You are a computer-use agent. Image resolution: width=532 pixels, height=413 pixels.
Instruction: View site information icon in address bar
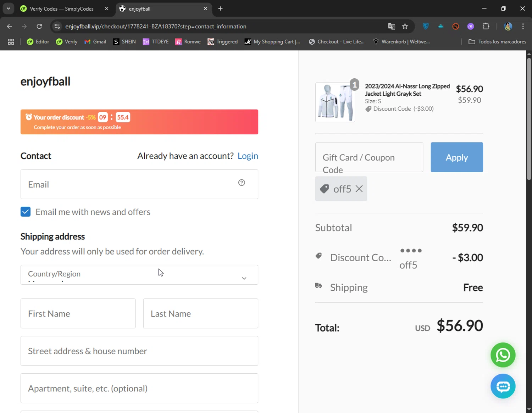57,26
